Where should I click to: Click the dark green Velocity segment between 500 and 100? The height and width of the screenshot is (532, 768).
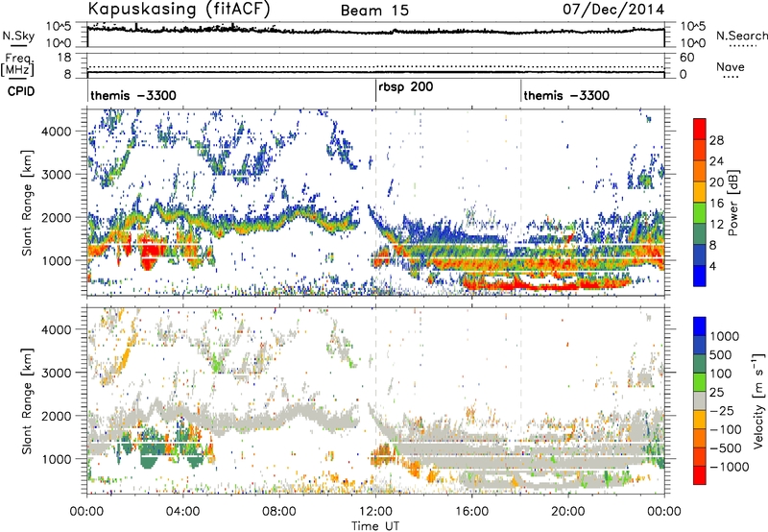[700, 364]
